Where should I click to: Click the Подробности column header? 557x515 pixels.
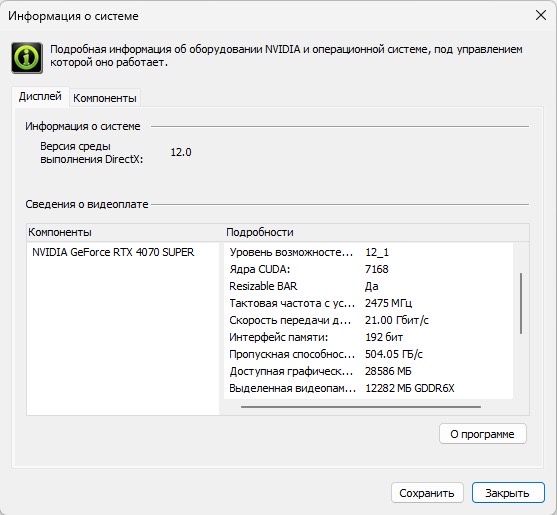[x=260, y=232]
